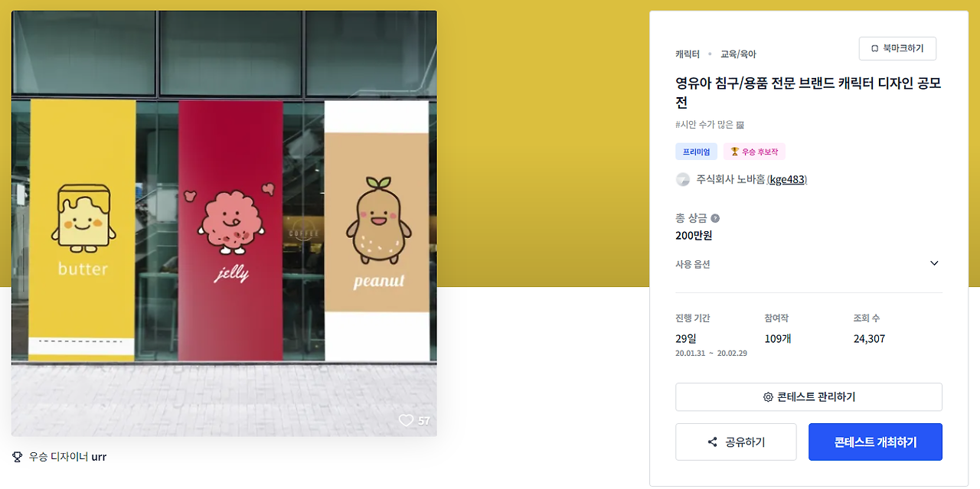This screenshot has height=489, width=980.
Task: Select the 캐릭터 category breadcrumb
Action: 688,54
